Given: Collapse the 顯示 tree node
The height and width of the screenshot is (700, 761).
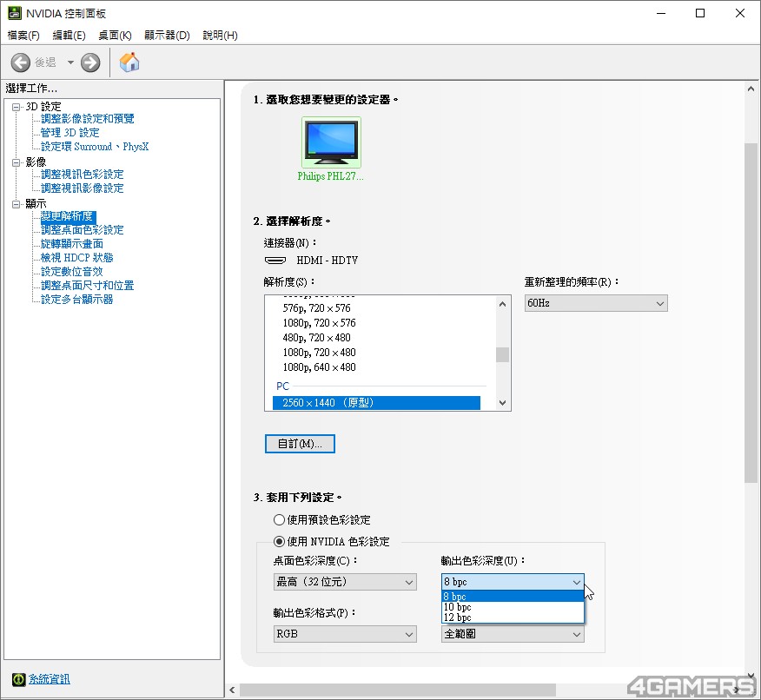Looking at the screenshot, I should (17, 204).
